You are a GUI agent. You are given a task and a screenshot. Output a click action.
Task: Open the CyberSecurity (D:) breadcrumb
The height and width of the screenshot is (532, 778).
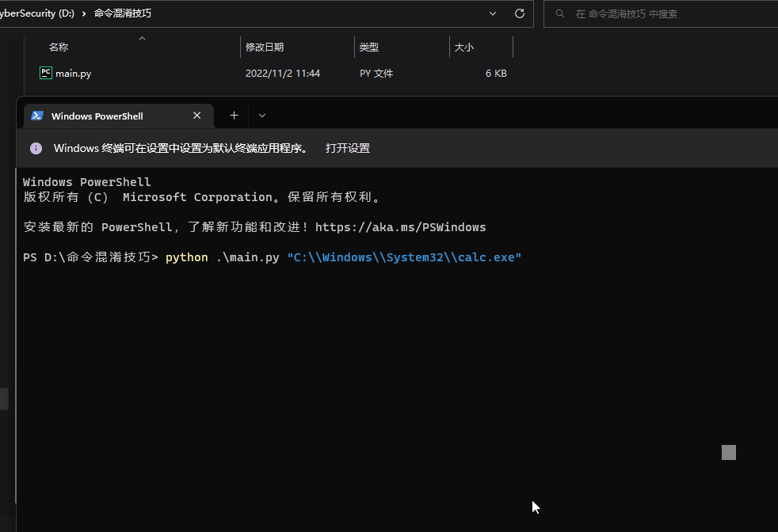(x=37, y=13)
